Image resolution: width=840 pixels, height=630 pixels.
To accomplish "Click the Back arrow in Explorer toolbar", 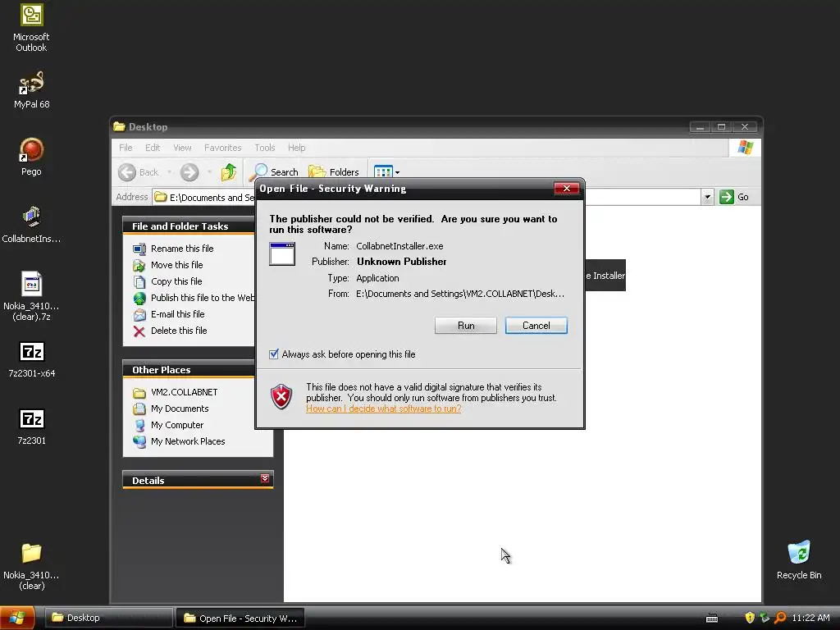I will point(127,172).
